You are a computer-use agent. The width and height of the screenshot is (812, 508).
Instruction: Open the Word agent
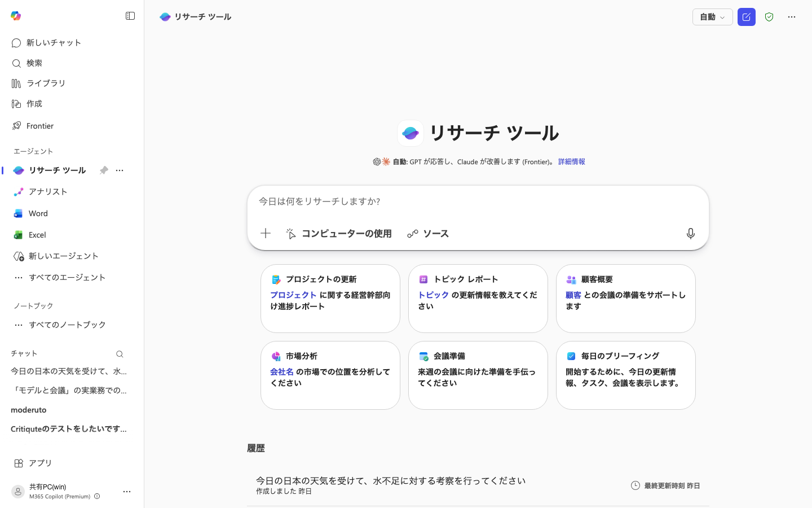(x=38, y=213)
